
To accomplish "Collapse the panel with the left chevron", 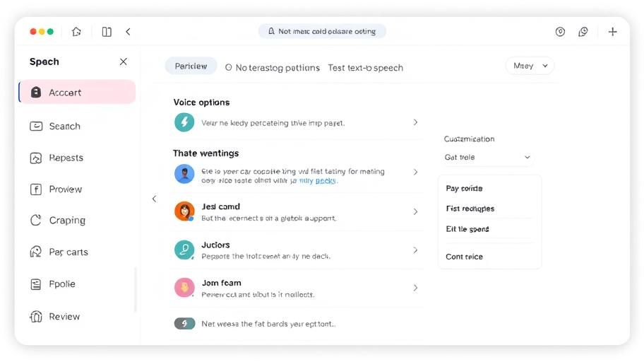I will (x=155, y=199).
